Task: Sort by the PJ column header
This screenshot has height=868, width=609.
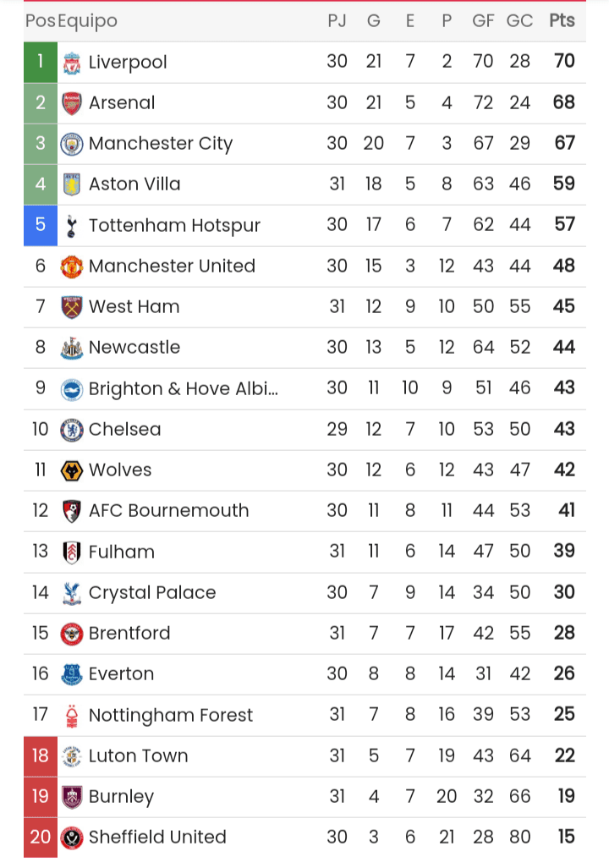Action: click(337, 21)
